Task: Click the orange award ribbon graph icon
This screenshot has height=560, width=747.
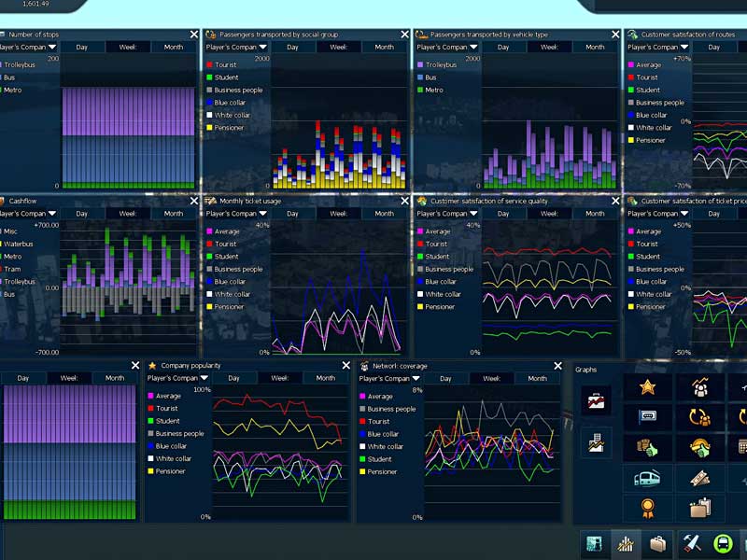Action: [647, 509]
